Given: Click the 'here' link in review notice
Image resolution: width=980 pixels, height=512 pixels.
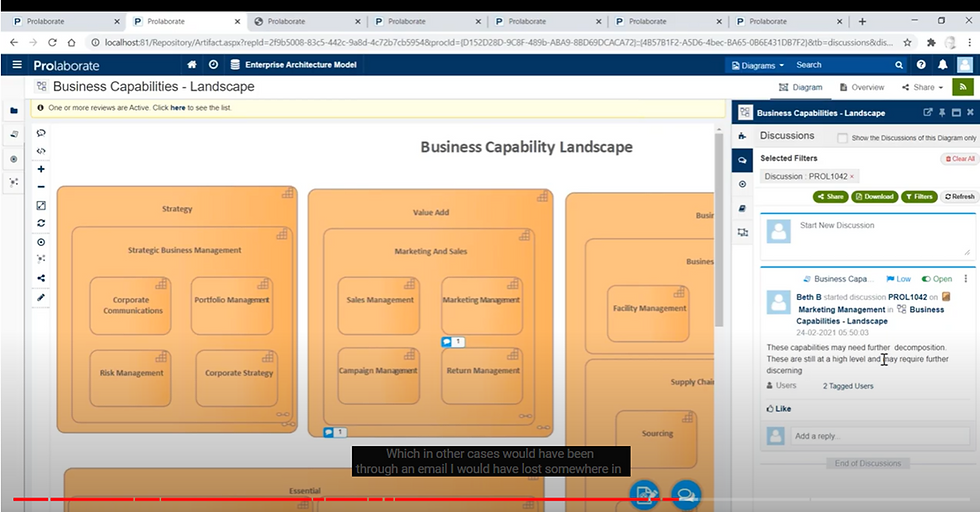Looking at the screenshot, I should click(x=178, y=108).
